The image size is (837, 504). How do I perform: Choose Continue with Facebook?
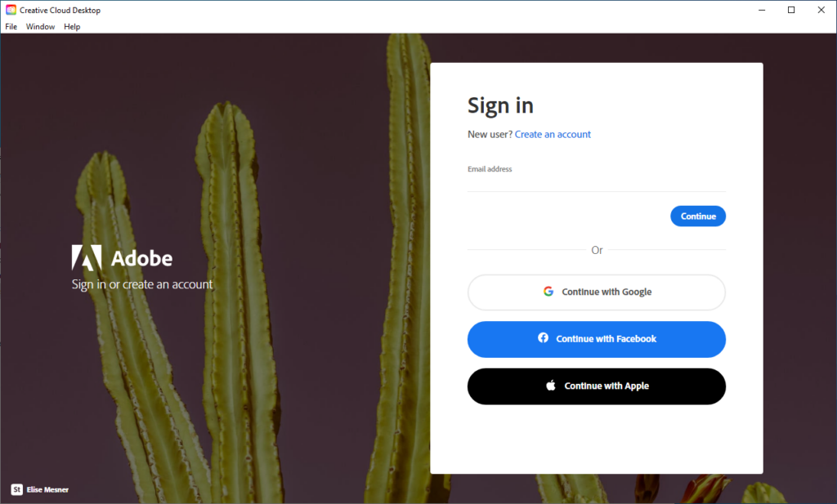[596, 339]
